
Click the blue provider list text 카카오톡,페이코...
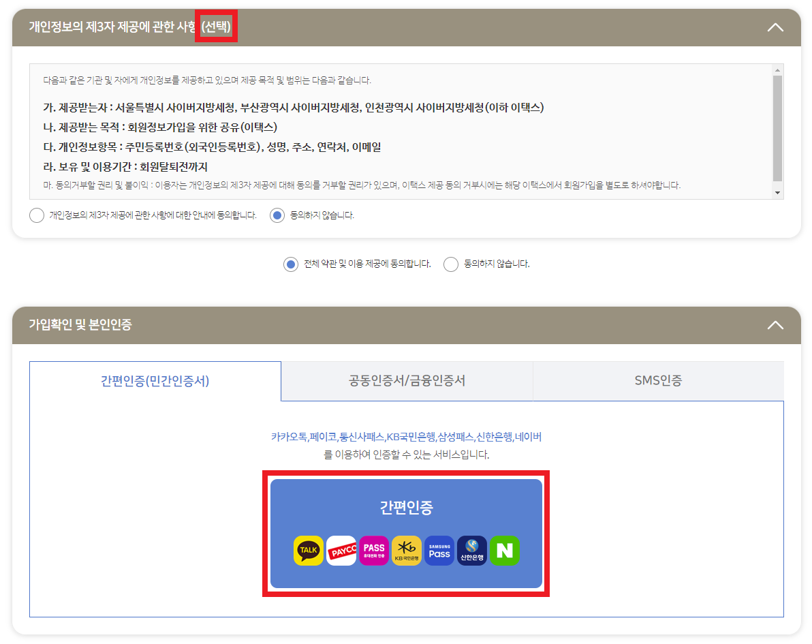(407, 437)
